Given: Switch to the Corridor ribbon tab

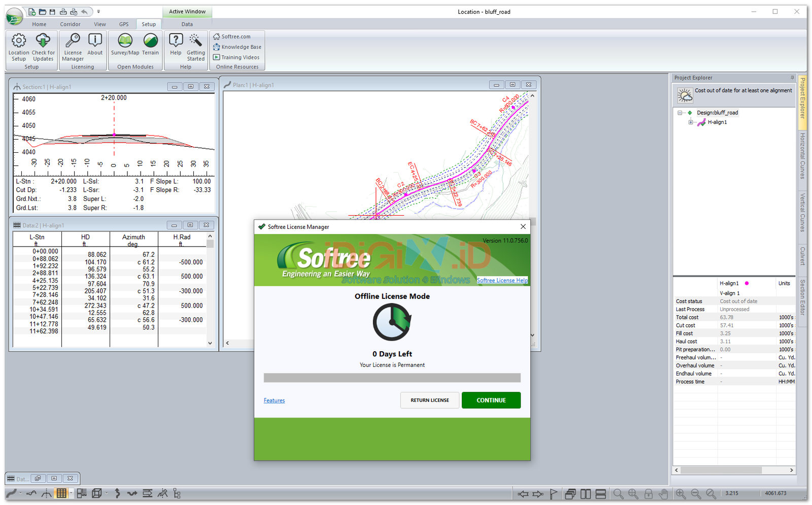Looking at the screenshot, I should point(70,24).
